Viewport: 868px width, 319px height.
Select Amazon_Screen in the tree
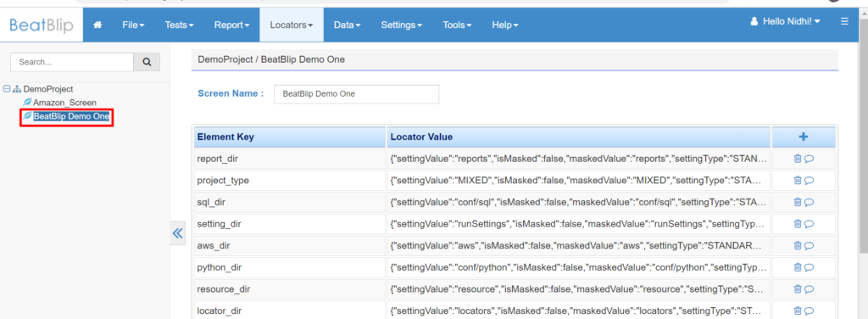[x=64, y=103]
